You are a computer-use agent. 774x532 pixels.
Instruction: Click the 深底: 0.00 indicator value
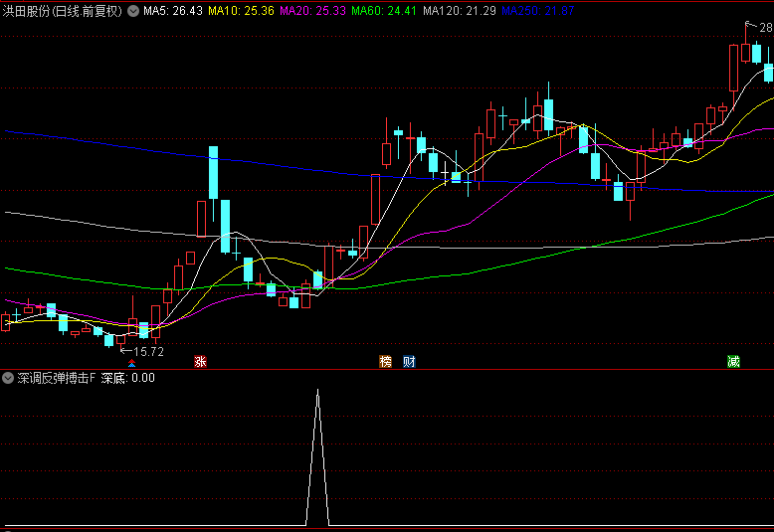(128, 378)
